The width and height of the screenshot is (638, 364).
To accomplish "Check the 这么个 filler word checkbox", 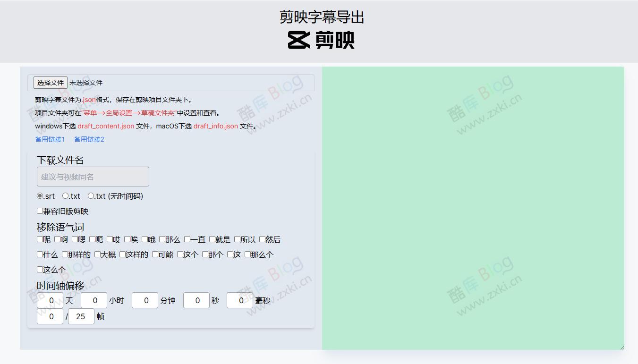I will tap(40, 269).
